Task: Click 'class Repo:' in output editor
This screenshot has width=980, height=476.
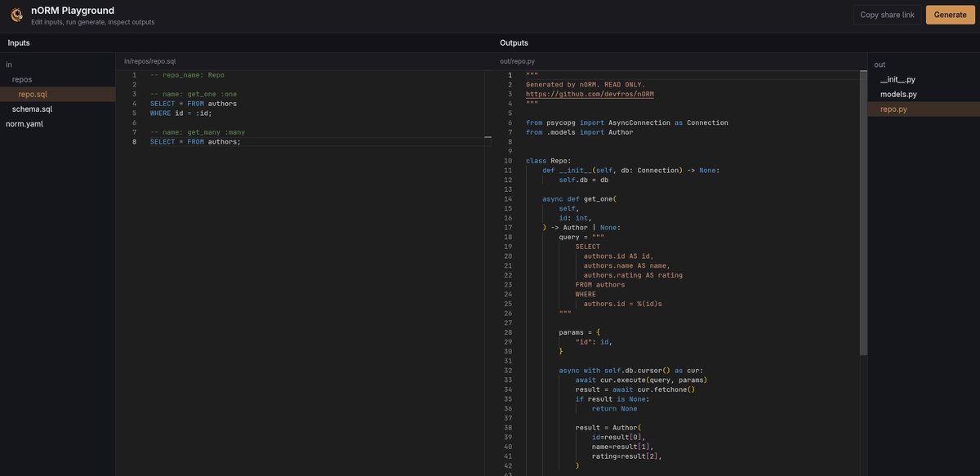Action: pyautogui.click(x=549, y=161)
